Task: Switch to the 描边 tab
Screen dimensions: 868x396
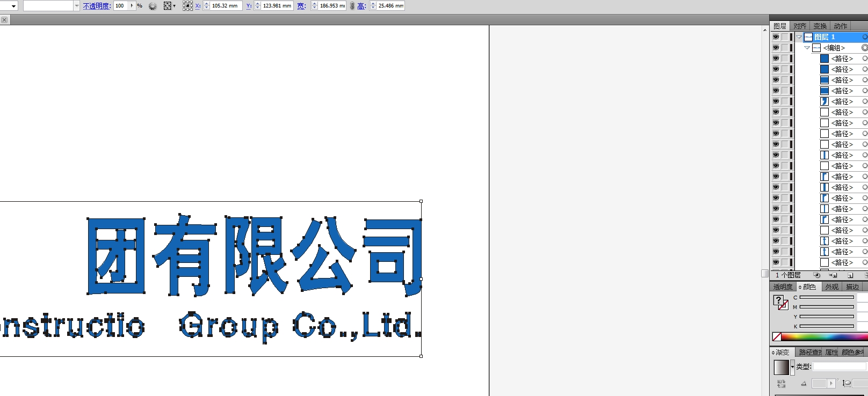Action: tap(852, 287)
